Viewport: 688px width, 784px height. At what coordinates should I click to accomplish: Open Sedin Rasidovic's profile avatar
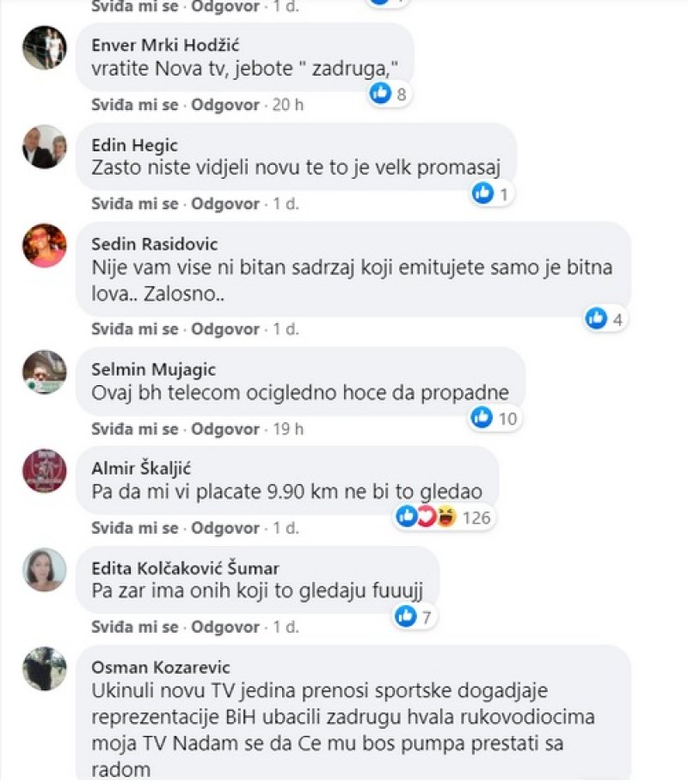point(45,246)
